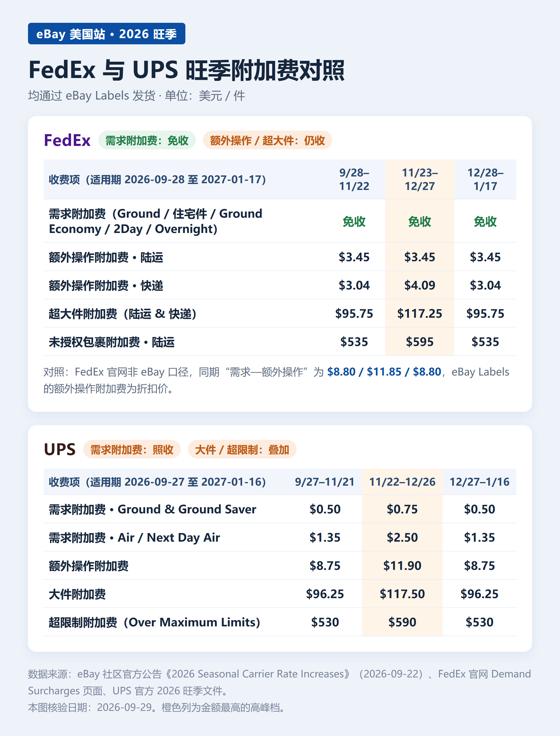This screenshot has height=736, width=560.
Task: Click the 额外操作 / 超大件：仍收 pill
Action: [x=267, y=140]
